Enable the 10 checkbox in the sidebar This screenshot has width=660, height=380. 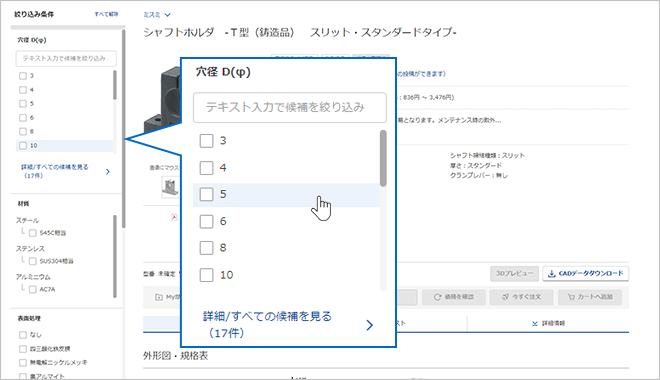(23, 146)
